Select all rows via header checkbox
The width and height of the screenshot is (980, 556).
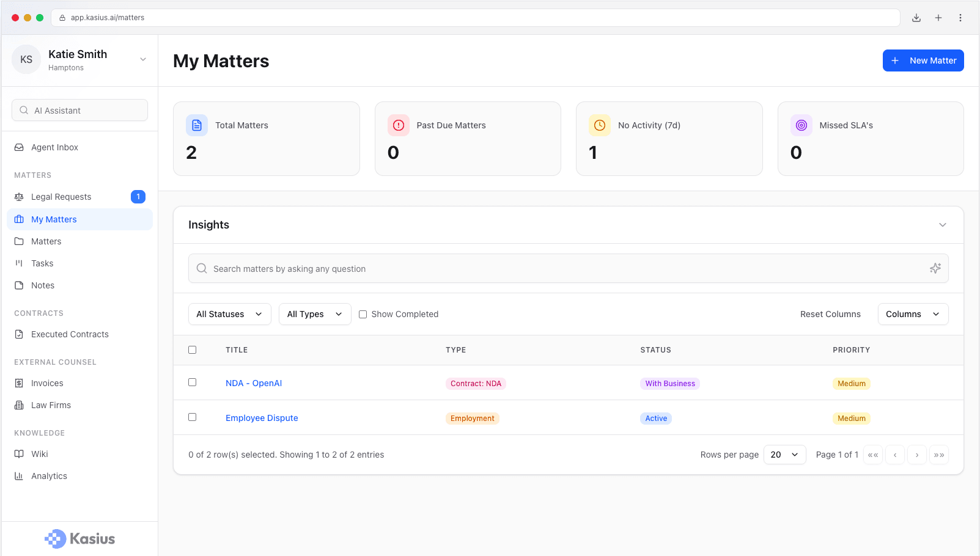click(x=192, y=349)
